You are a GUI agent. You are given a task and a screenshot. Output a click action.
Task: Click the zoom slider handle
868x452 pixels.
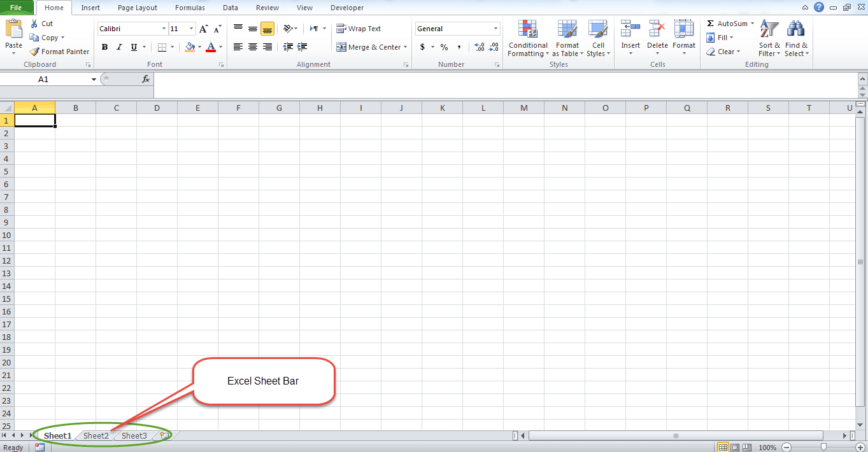pos(823,448)
